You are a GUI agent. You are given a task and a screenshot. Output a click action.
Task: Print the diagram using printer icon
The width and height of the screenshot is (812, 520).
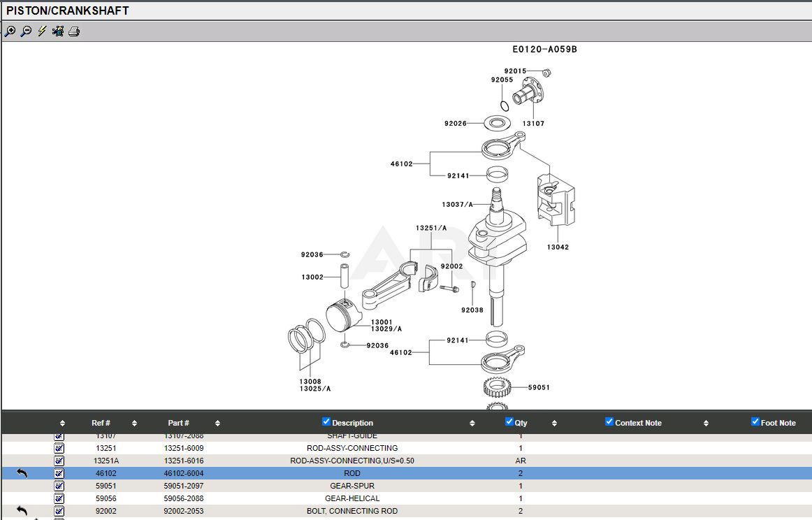click(74, 31)
